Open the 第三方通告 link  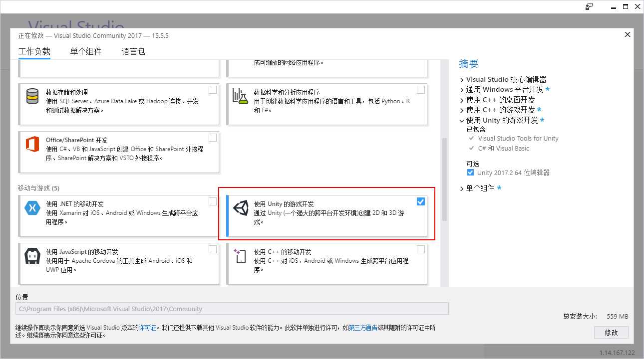(363, 328)
